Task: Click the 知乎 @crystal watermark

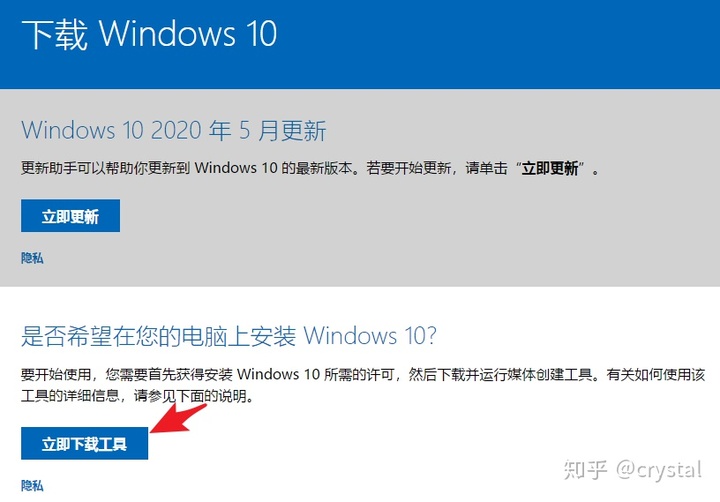Action: [x=633, y=470]
